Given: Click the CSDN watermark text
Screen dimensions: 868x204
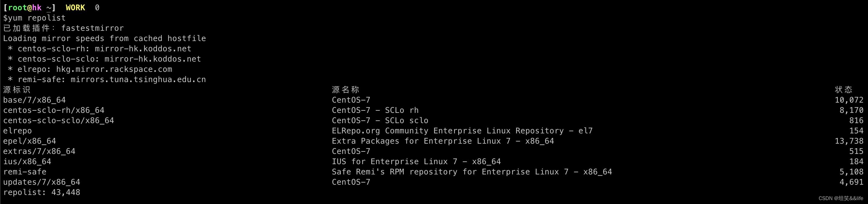Looking at the screenshot, I should [841, 198].
